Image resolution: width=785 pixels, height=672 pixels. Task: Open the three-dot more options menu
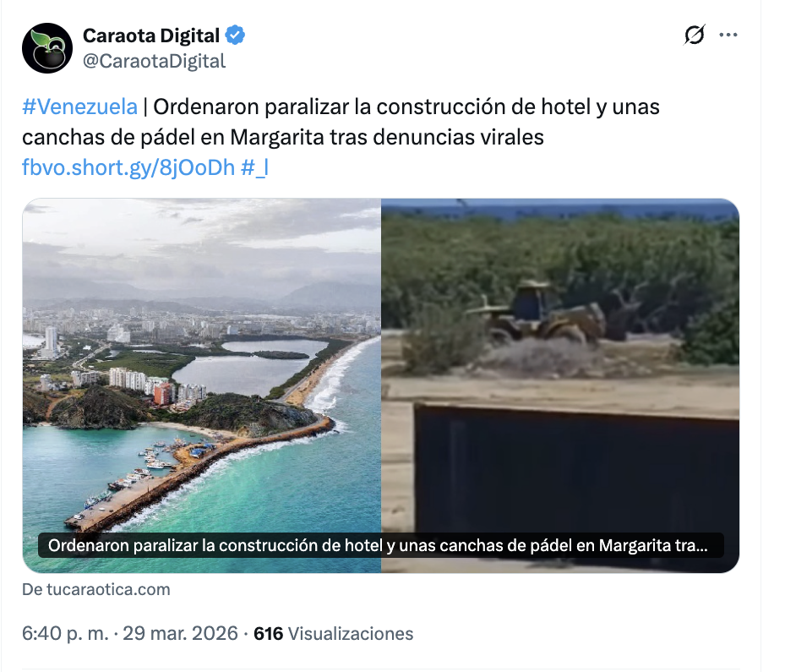pyautogui.click(x=728, y=35)
